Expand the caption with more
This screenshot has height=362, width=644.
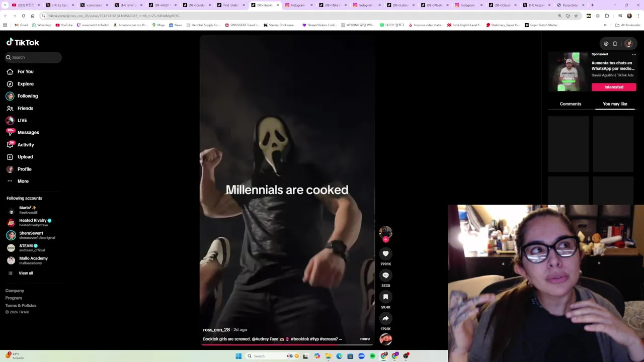coord(365,339)
